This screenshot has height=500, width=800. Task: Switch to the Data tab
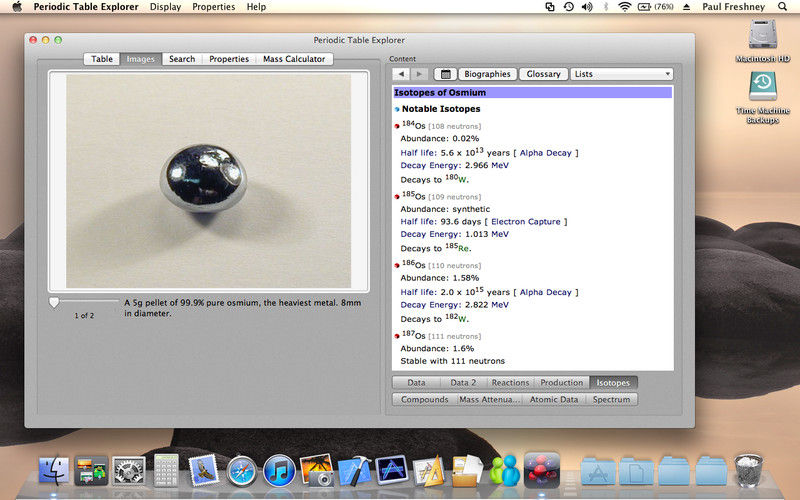point(416,383)
